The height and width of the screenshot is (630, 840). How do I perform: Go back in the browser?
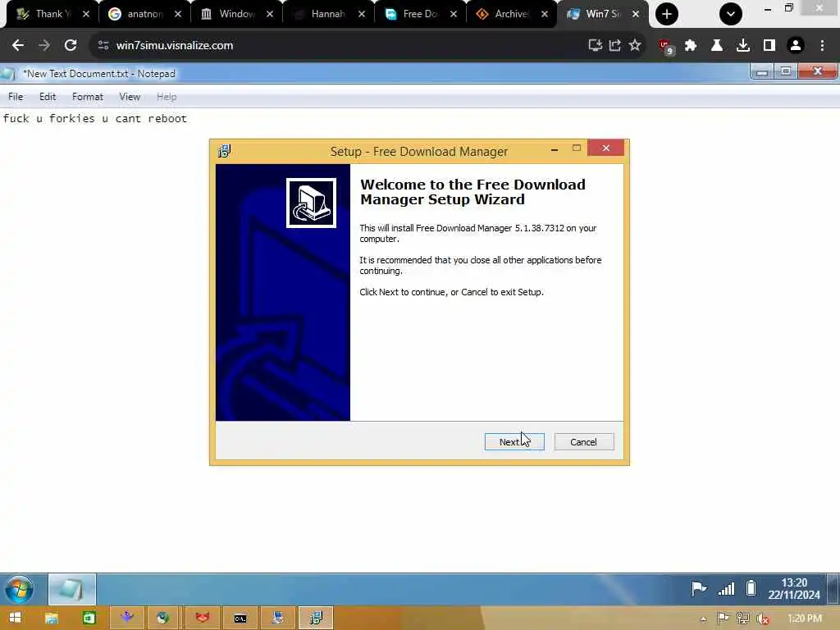[x=18, y=46]
